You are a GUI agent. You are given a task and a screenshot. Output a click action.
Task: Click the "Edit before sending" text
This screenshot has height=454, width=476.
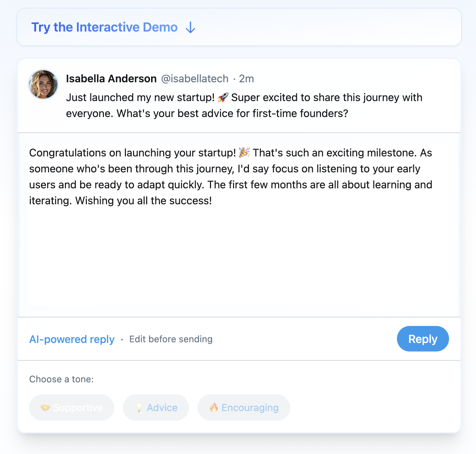pyautogui.click(x=171, y=339)
